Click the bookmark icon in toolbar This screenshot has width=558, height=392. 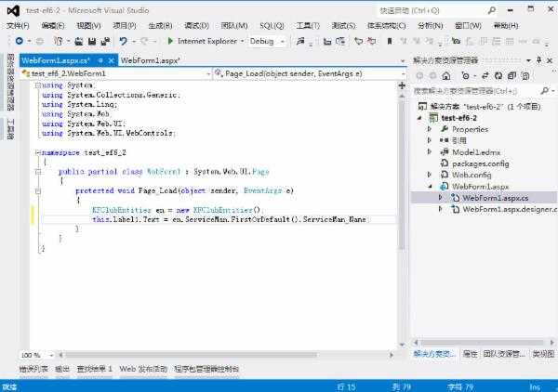tap(390, 41)
